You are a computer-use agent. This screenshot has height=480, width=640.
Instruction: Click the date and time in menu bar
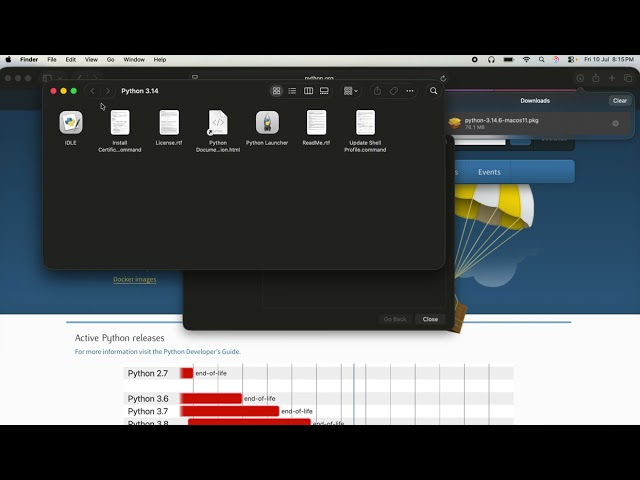[609, 60]
